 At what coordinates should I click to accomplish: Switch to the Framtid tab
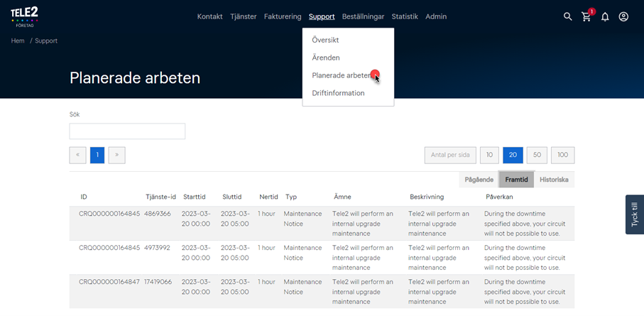(516, 180)
